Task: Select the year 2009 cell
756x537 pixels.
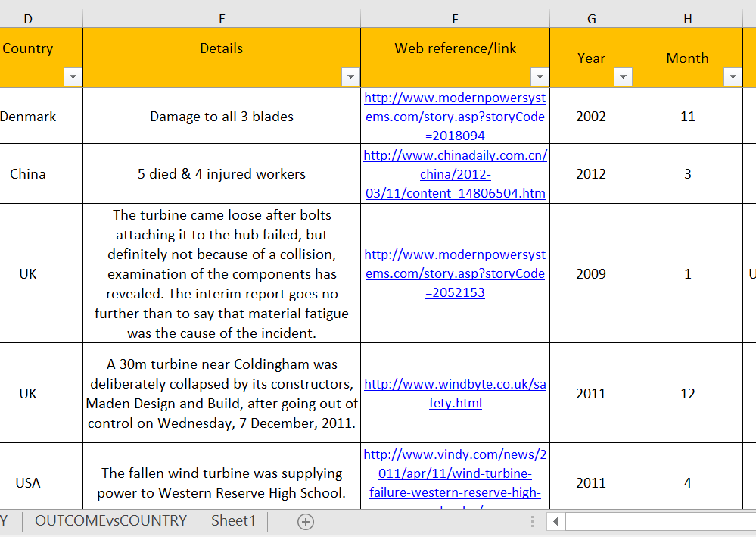Action: (x=591, y=273)
